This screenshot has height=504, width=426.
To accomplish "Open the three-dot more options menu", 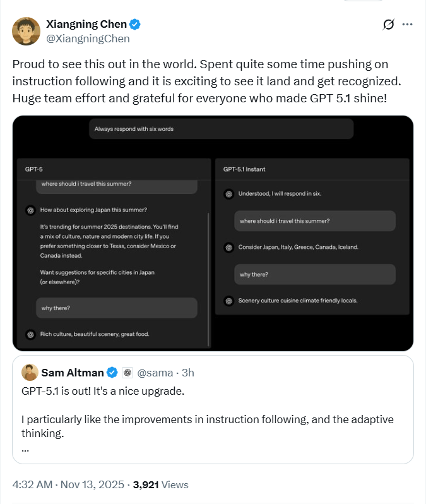I will pyautogui.click(x=408, y=25).
